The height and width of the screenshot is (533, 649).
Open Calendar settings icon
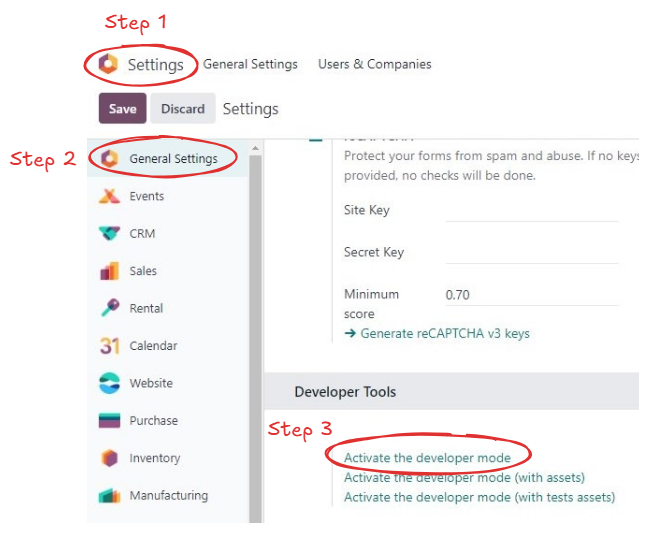coord(109,346)
